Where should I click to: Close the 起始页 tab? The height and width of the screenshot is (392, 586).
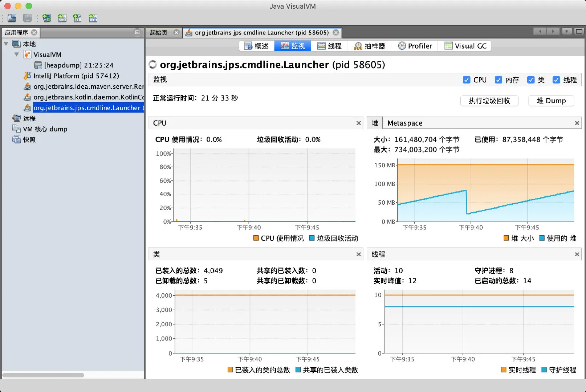click(x=176, y=32)
